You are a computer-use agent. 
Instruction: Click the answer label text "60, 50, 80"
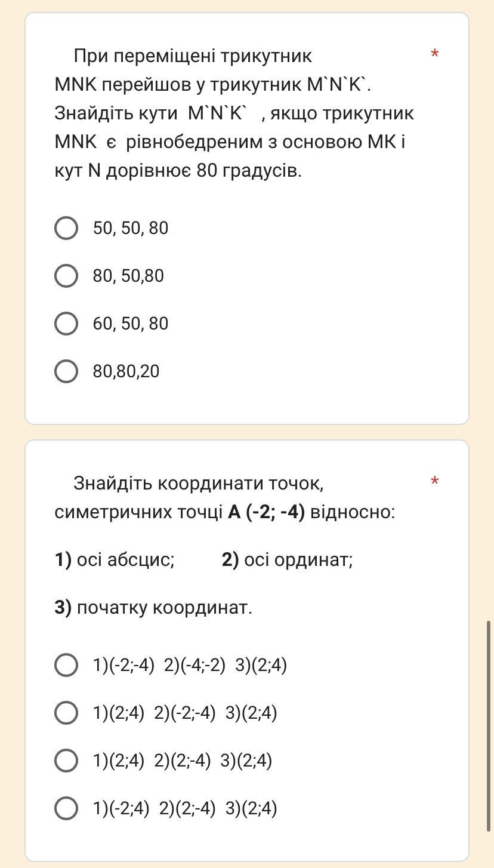point(130,324)
